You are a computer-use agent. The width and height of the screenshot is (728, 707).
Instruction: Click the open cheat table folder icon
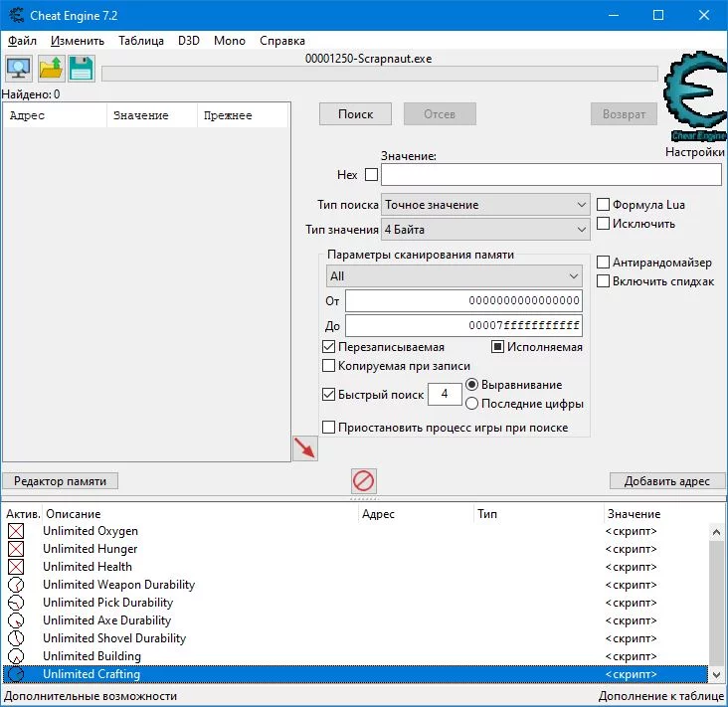pyautogui.click(x=51, y=69)
